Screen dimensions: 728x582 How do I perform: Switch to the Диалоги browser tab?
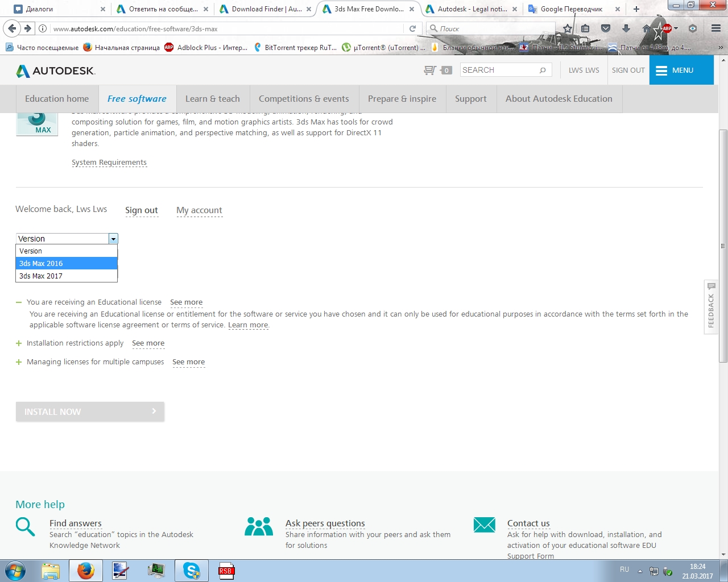[x=59, y=9]
